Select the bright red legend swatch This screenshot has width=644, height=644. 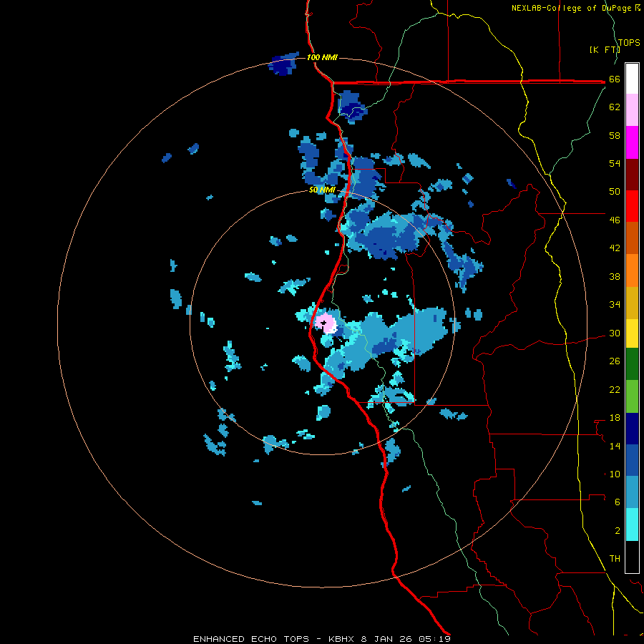tap(632, 206)
